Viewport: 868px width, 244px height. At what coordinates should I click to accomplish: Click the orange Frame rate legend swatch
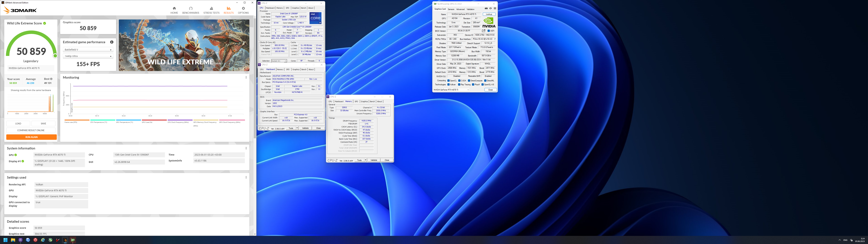pos(77,120)
